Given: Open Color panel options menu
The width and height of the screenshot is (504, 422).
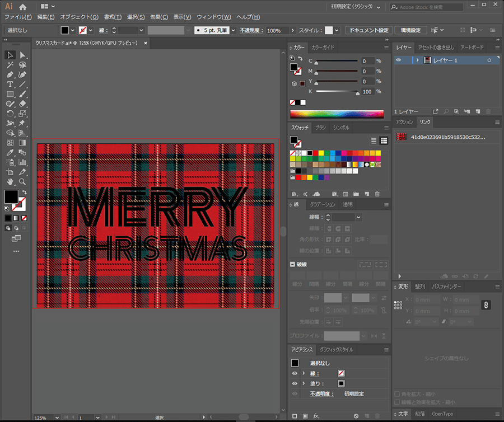Looking at the screenshot, I should point(386,48).
